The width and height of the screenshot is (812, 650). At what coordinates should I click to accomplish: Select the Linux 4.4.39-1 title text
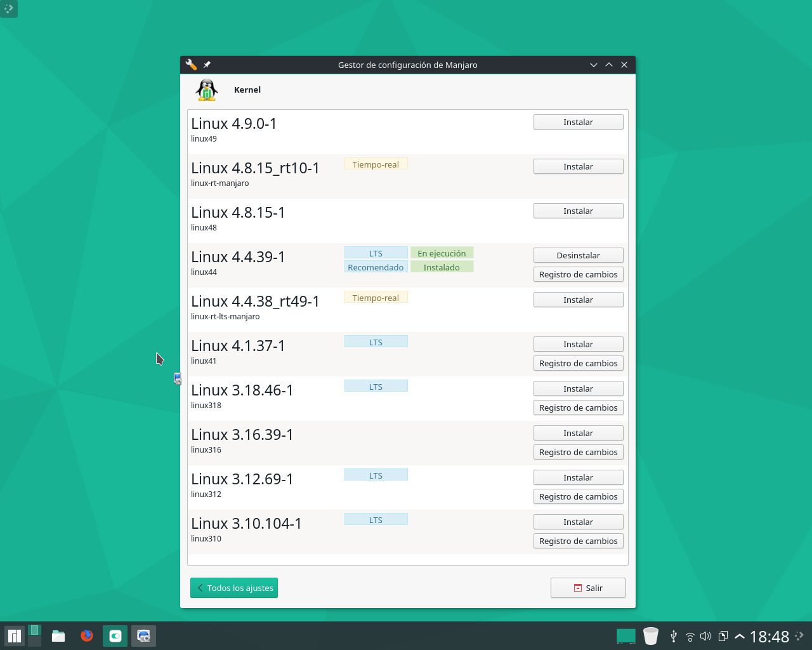click(x=238, y=257)
